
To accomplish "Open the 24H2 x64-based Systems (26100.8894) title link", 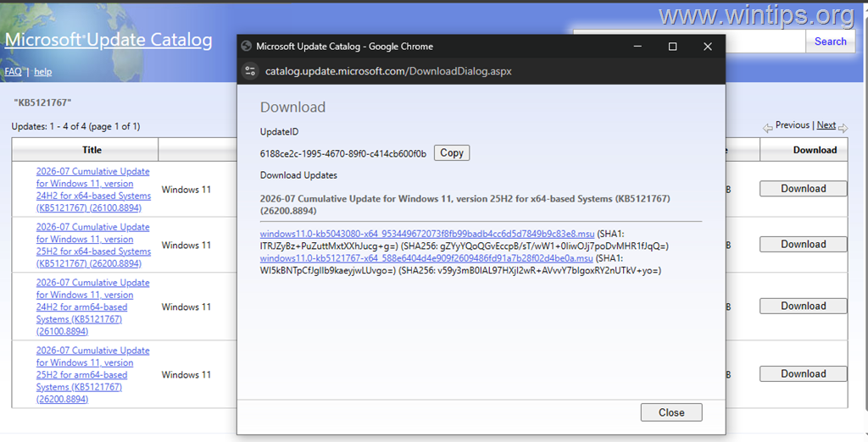I will 93,190.
